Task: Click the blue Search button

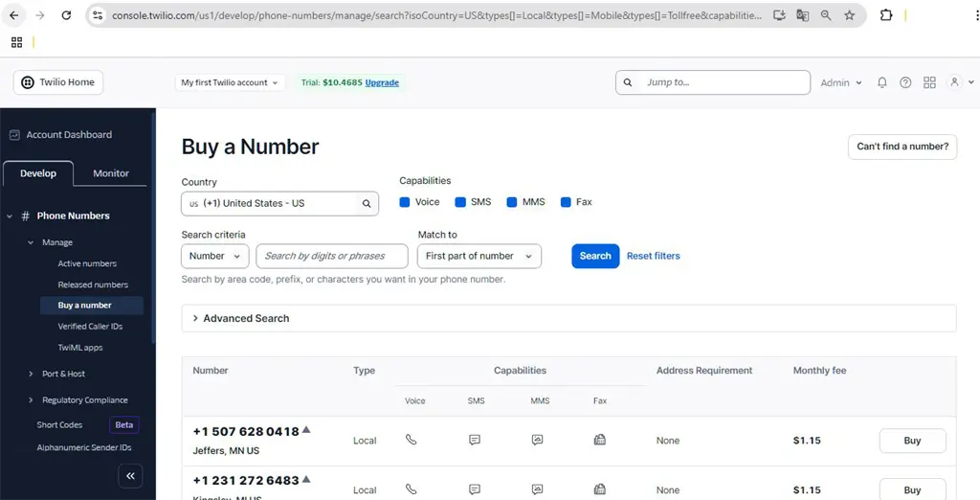Action: click(x=595, y=256)
